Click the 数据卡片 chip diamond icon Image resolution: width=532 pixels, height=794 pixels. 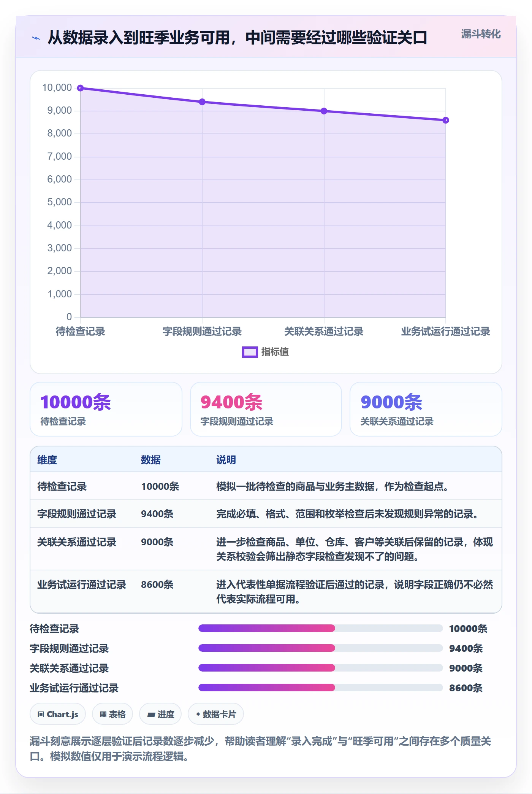point(198,715)
